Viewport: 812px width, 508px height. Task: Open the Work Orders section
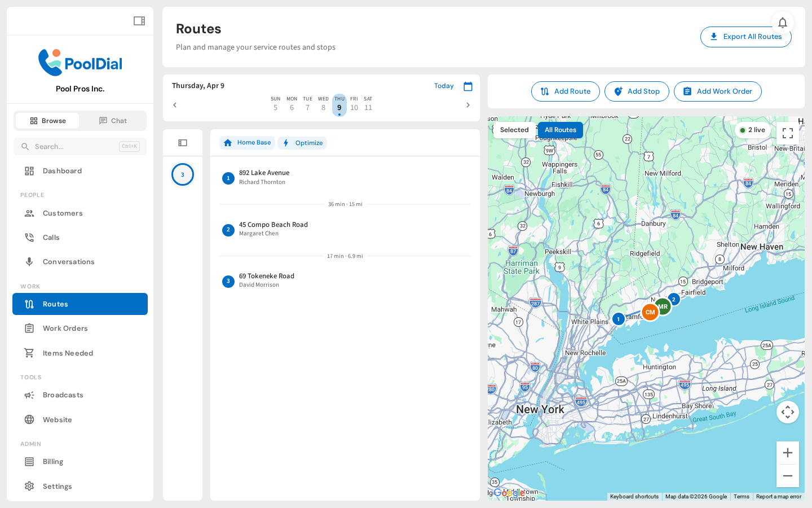65,328
